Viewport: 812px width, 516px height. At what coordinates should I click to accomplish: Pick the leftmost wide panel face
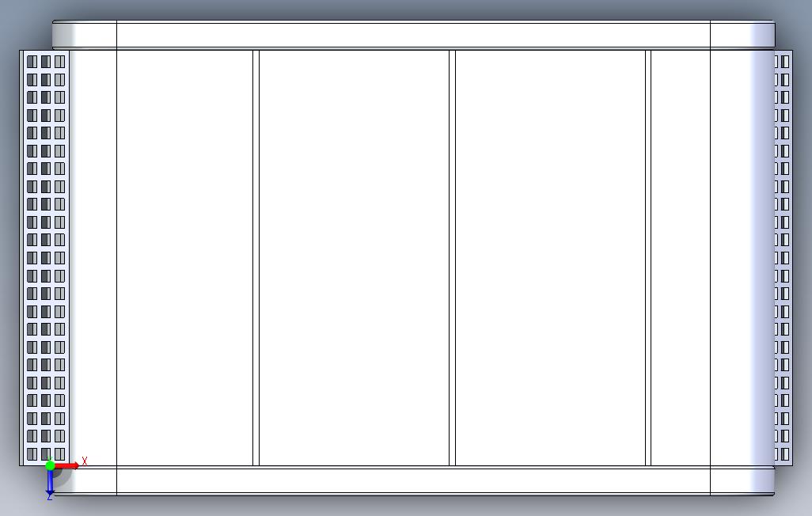coord(185,257)
